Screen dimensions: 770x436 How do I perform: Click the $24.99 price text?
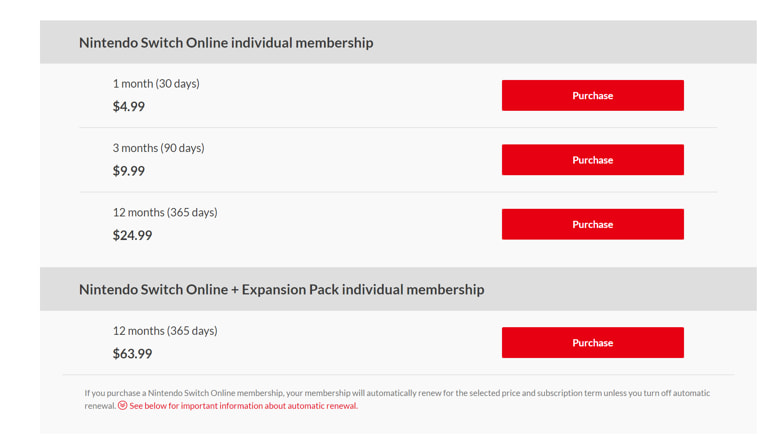tap(132, 236)
